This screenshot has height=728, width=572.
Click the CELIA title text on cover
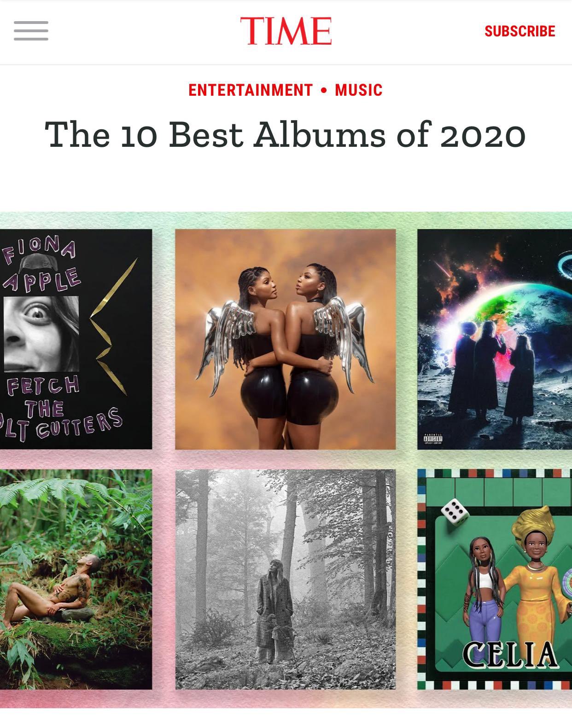(510, 654)
